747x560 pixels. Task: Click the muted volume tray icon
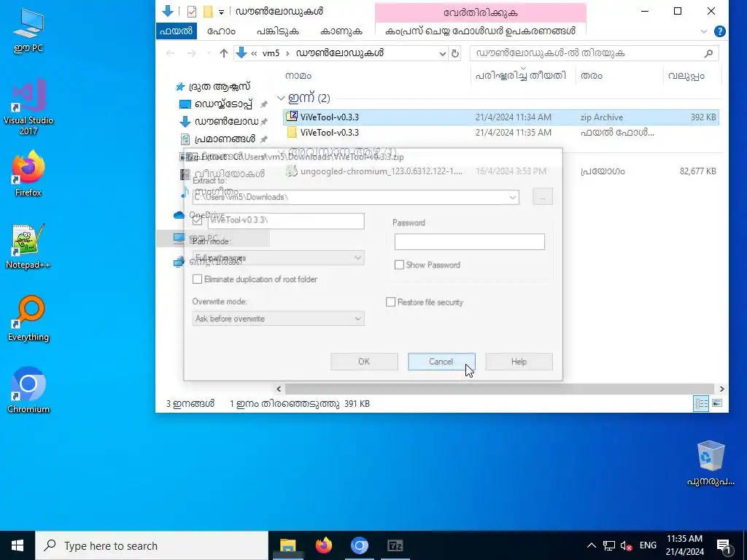pyautogui.click(x=627, y=545)
